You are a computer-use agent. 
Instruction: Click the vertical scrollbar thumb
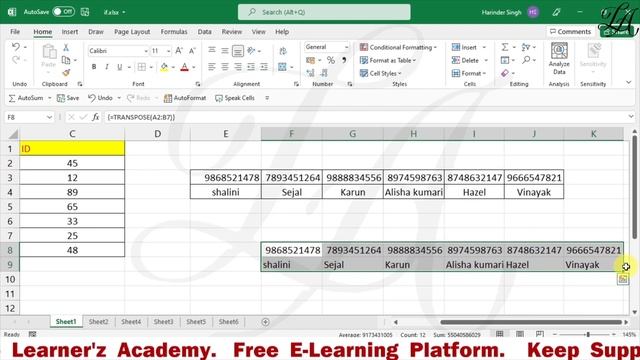(634, 187)
